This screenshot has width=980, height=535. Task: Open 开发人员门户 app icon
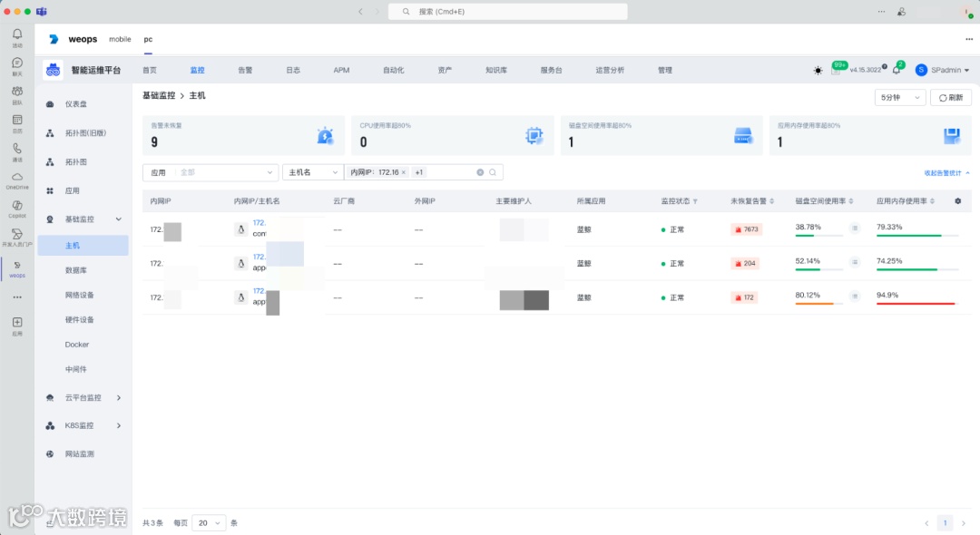click(17, 234)
